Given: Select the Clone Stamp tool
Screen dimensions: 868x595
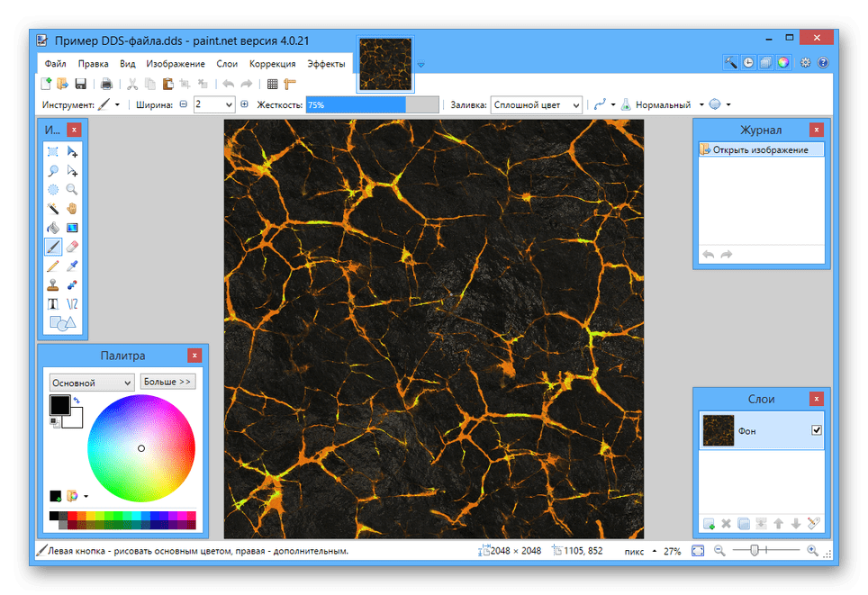Looking at the screenshot, I should 53,285.
